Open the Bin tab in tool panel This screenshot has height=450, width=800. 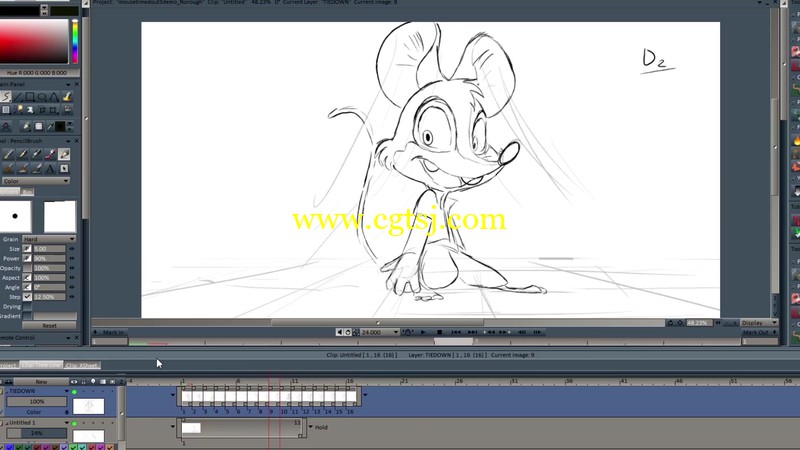[28, 192]
